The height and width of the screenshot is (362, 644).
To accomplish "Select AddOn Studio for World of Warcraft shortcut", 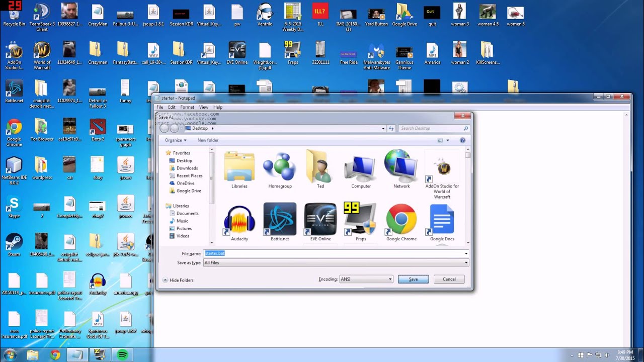I will coord(442,174).
